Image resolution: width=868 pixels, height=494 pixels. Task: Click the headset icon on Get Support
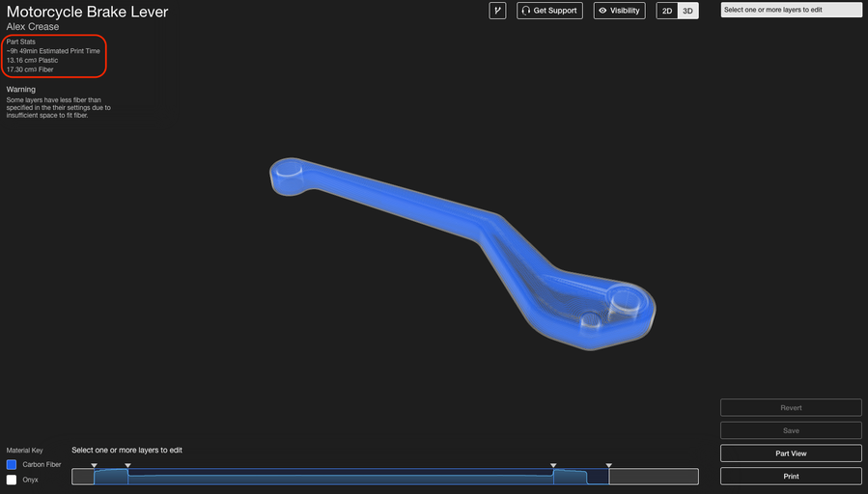[526, 11]
